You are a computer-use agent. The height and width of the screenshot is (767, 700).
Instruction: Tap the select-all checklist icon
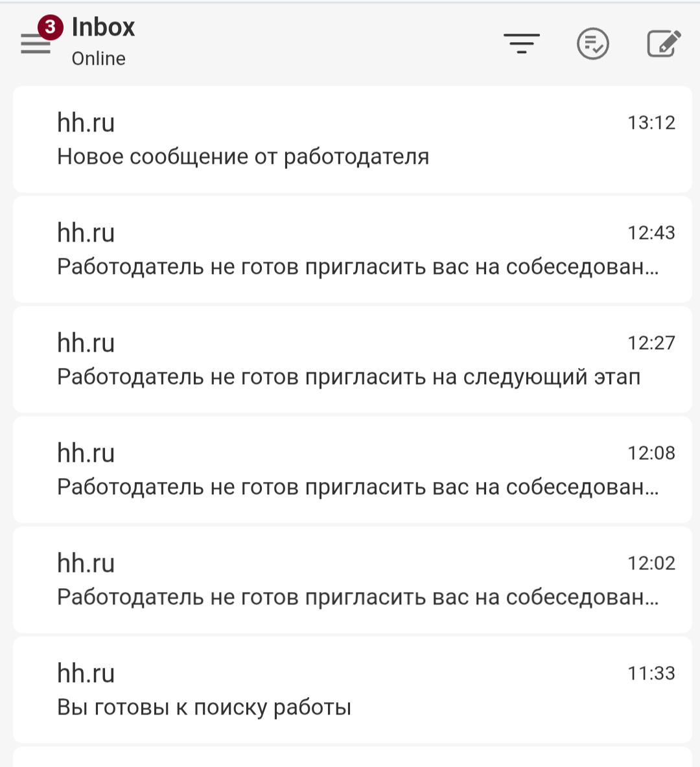point(592,44)
